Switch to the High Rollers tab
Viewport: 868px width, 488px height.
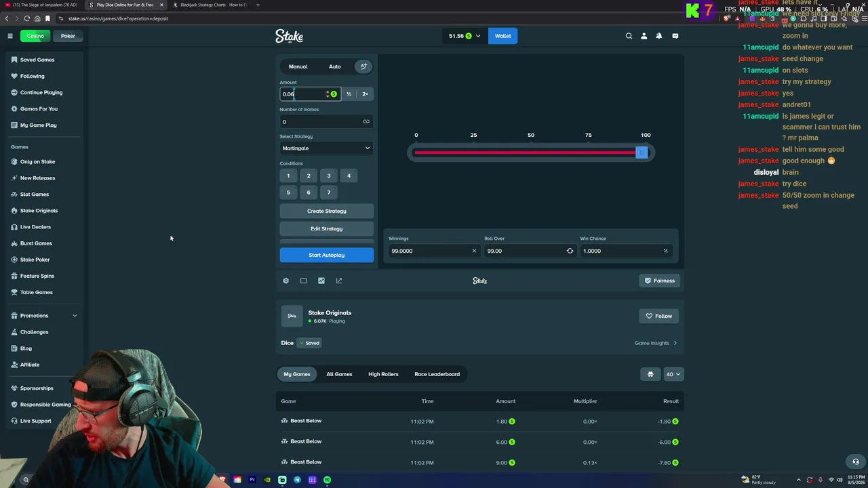[383, 374]
